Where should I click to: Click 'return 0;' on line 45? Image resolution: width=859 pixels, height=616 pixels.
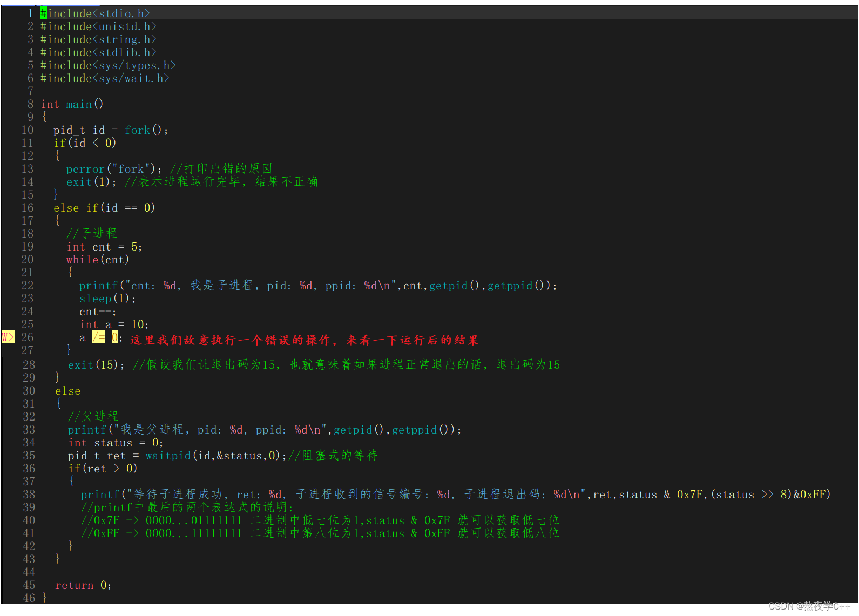tap(83, 585)
